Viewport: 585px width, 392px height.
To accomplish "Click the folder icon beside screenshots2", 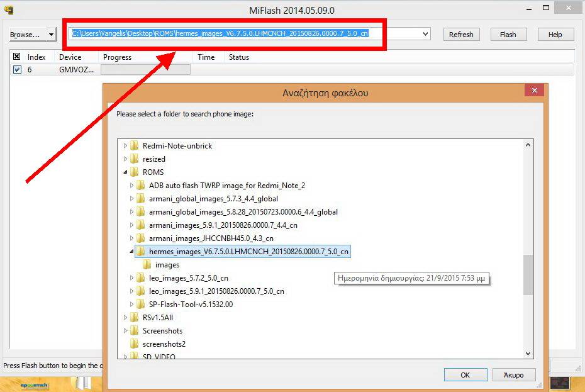I will (x=134, y=344).
